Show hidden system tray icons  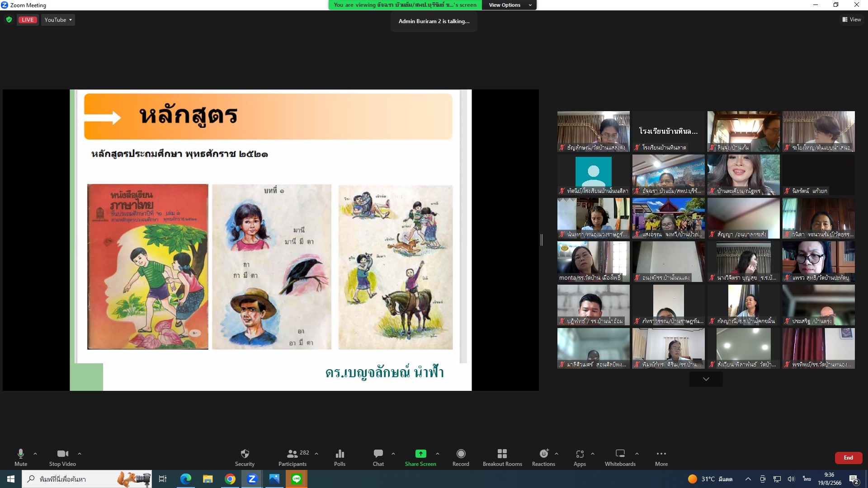click(x=748, y=479)
